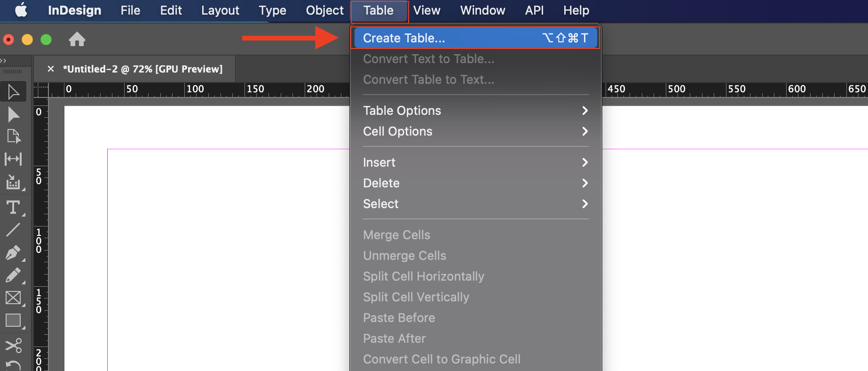Open the View menu

426,10
